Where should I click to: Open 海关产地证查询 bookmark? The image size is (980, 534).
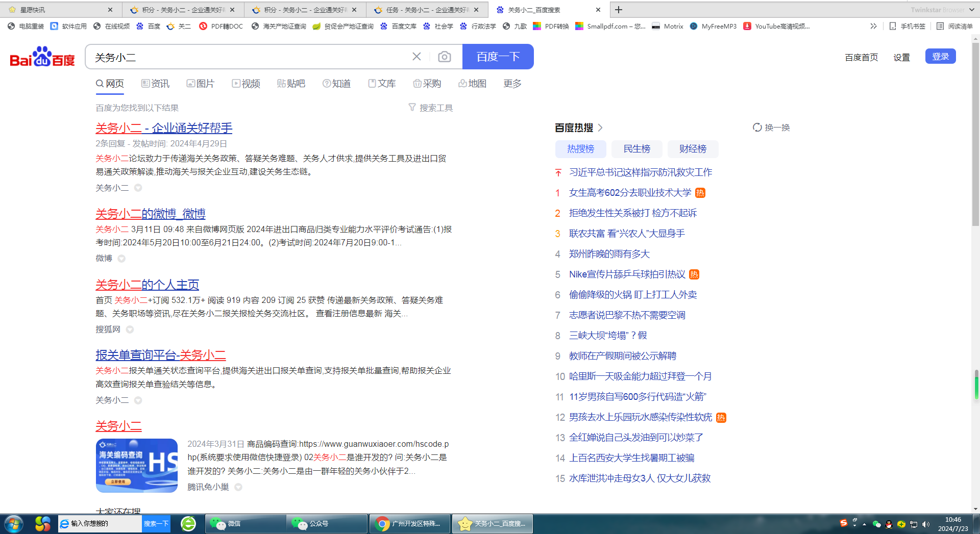[279, 26]
